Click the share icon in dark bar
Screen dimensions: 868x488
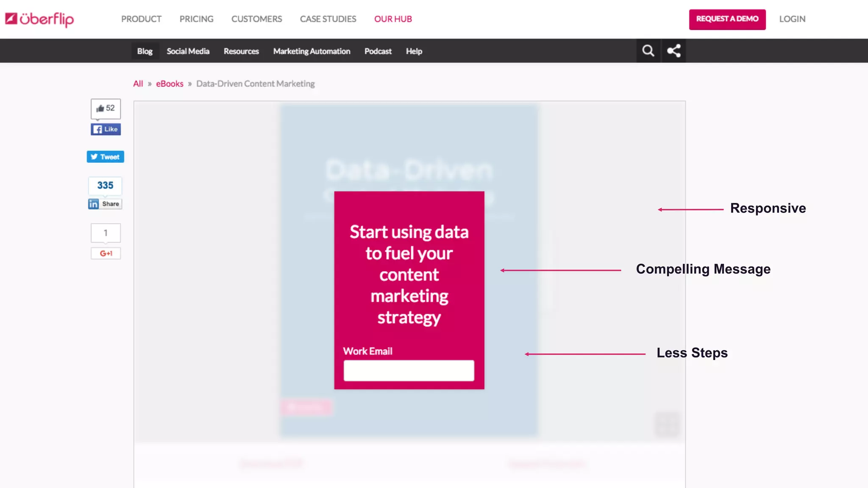tap(674, 51)
